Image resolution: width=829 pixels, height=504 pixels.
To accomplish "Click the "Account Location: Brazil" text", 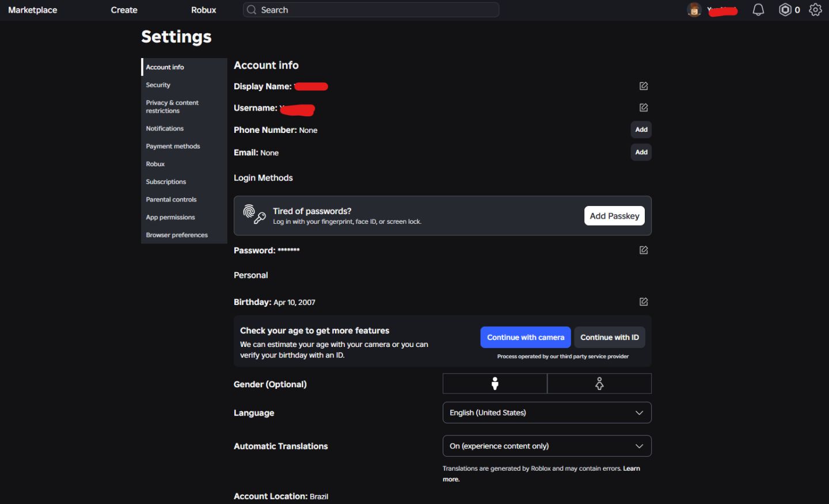I will 281,497.
